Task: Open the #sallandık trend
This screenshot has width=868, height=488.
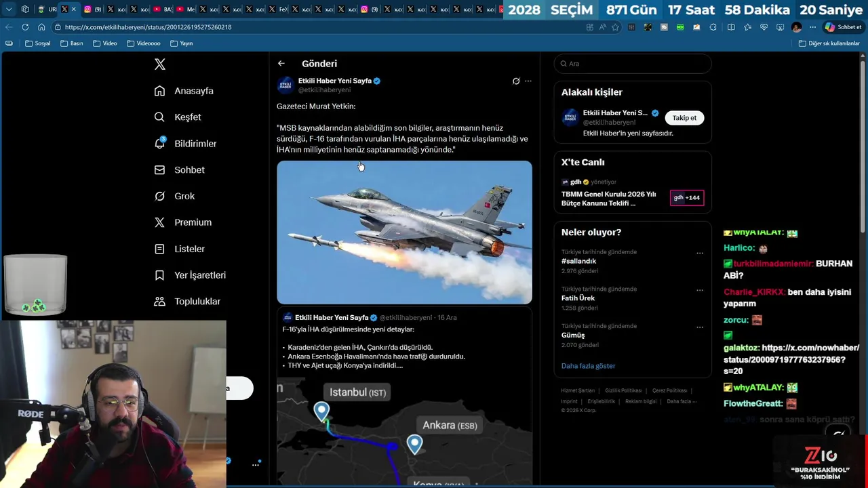Action: point(578,262)
